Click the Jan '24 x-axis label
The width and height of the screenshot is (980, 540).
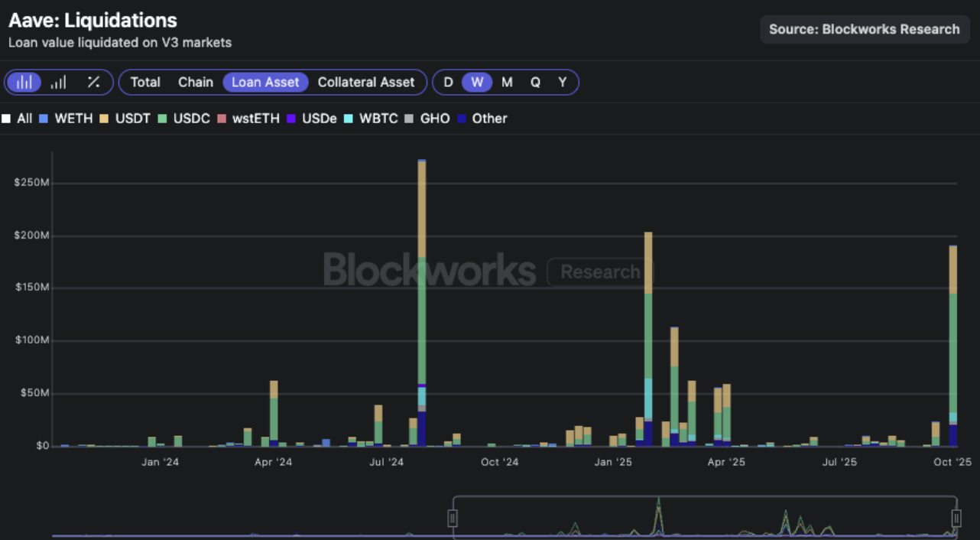(161, 462)
